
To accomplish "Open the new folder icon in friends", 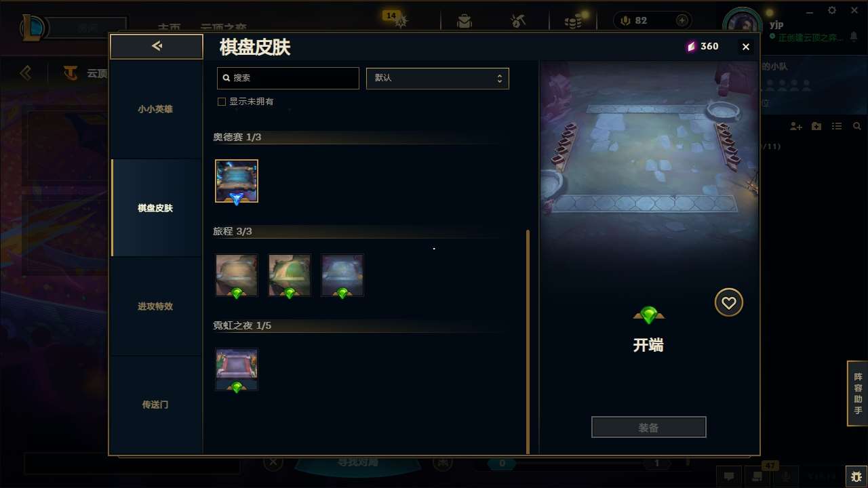I will [x=816, y=127].
